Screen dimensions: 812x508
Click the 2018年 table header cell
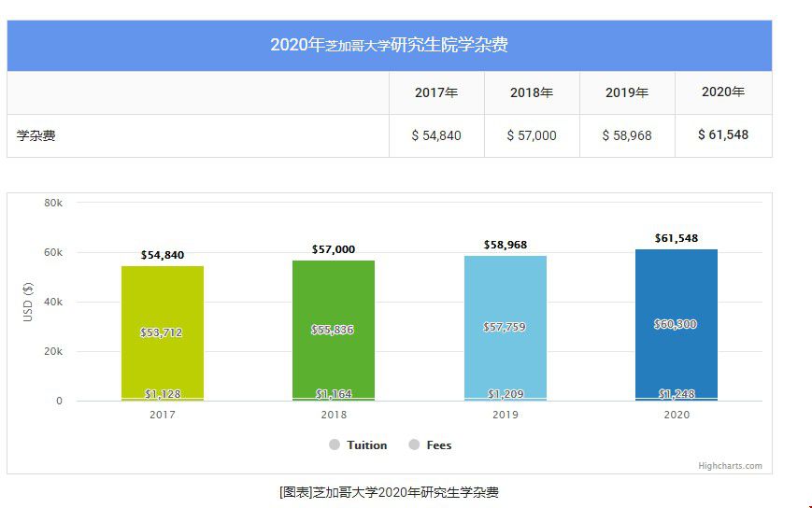click(x=532, y=92)
